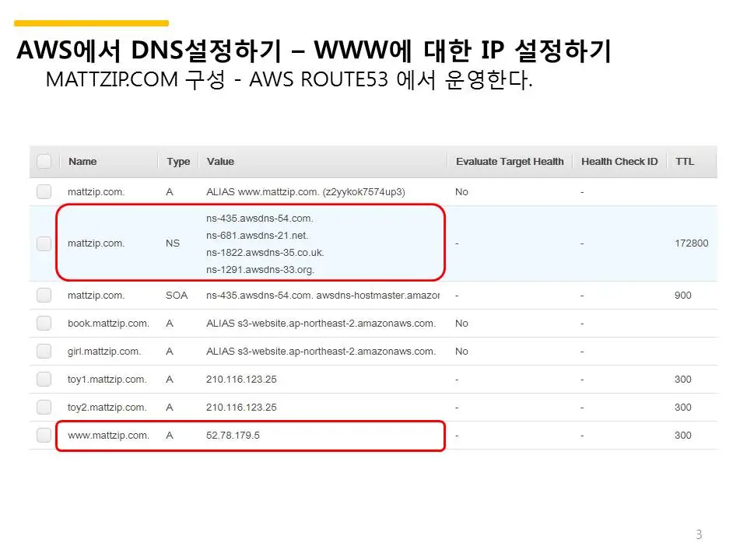
Task: Tick the checkbox for the mattzip.com. SOA record
Action: (x=44, y=296)
